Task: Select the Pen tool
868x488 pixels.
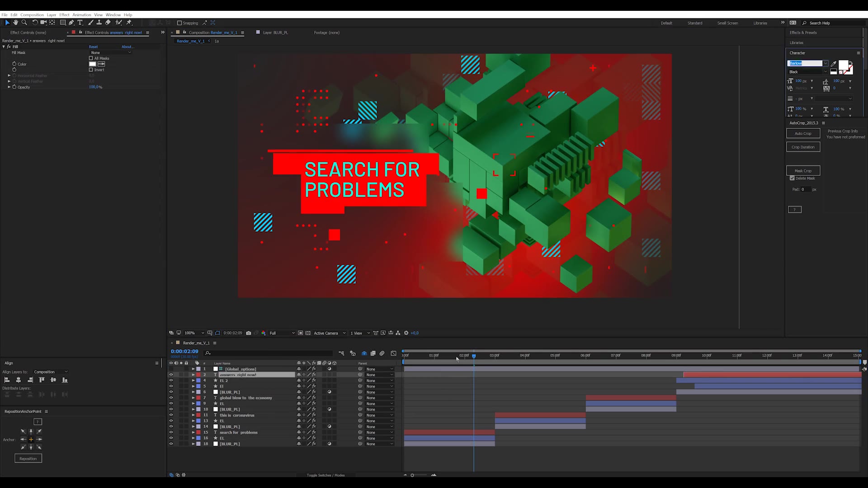Action: 71,23
